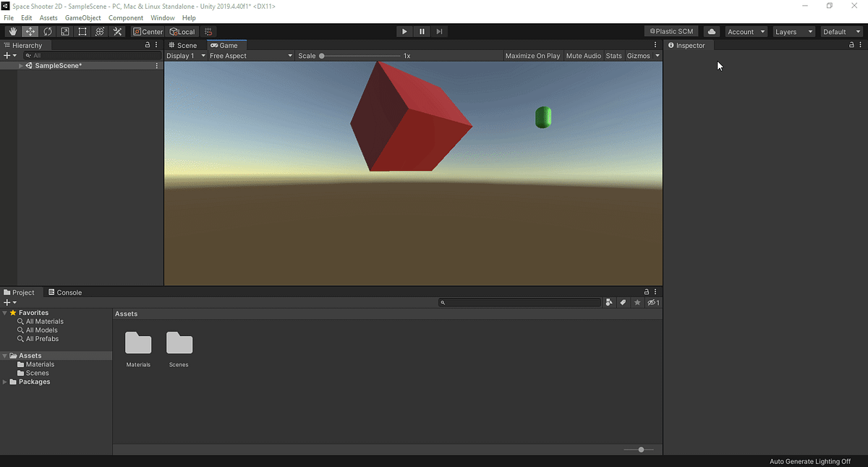Viewport: 868px width, 467px height.
Task: Select the Hand tool
Action: [12, 31]
